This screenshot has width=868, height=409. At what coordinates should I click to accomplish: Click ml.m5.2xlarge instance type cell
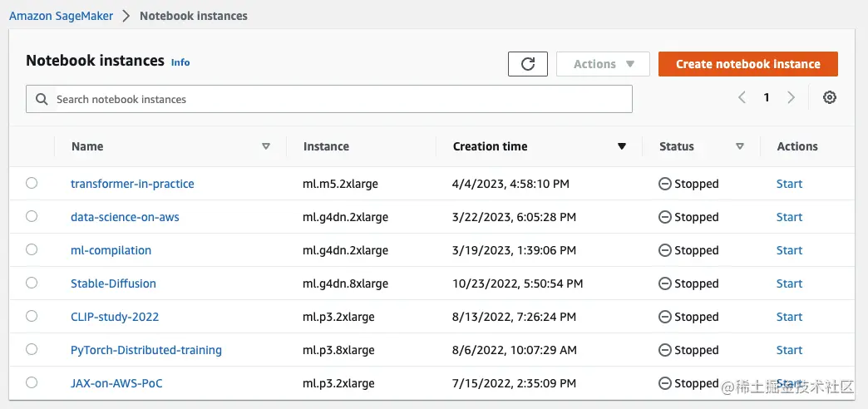click(x=340, y=184)
